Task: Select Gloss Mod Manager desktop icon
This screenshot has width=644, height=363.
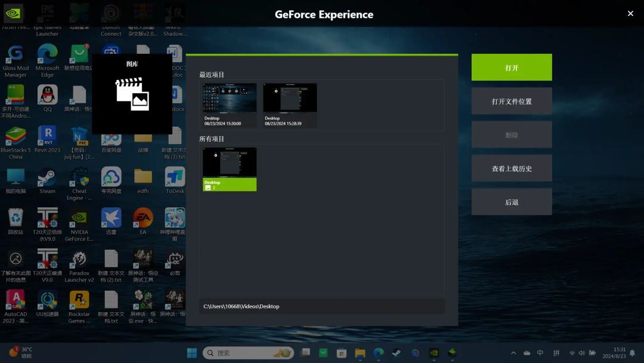Action: coord(16,61)
